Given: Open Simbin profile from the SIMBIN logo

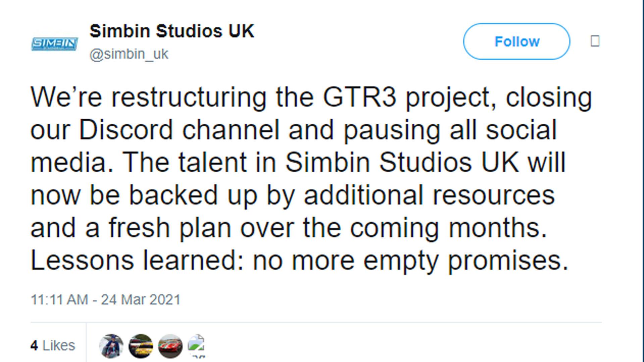Looking at the screenshot, I should [54, 43].
